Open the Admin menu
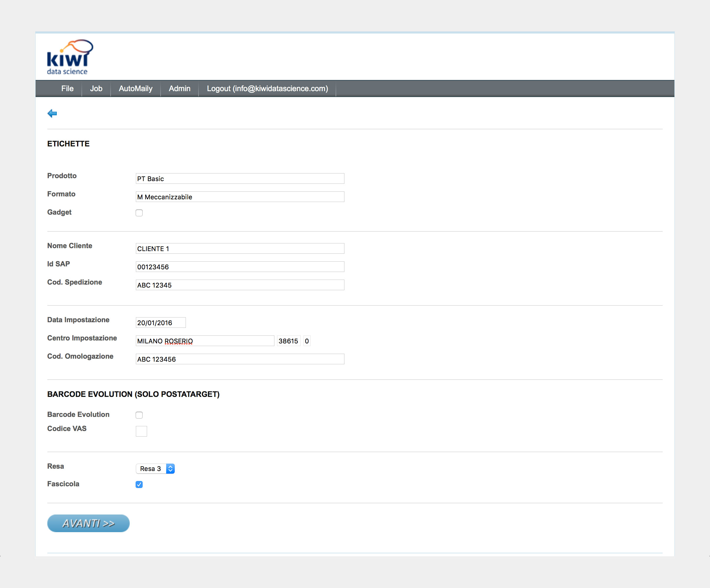Screen dimensions: 710x588 coord(179,88)
